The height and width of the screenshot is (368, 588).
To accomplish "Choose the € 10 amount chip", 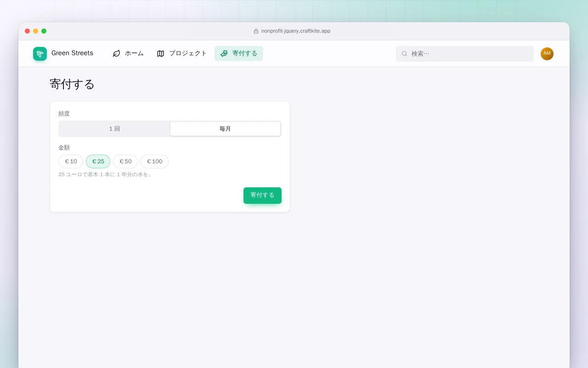I will coord(71,161).
